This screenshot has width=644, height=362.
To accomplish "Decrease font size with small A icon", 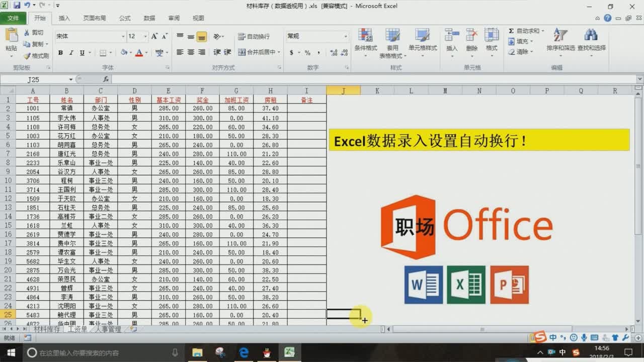I will coord(165,36).
